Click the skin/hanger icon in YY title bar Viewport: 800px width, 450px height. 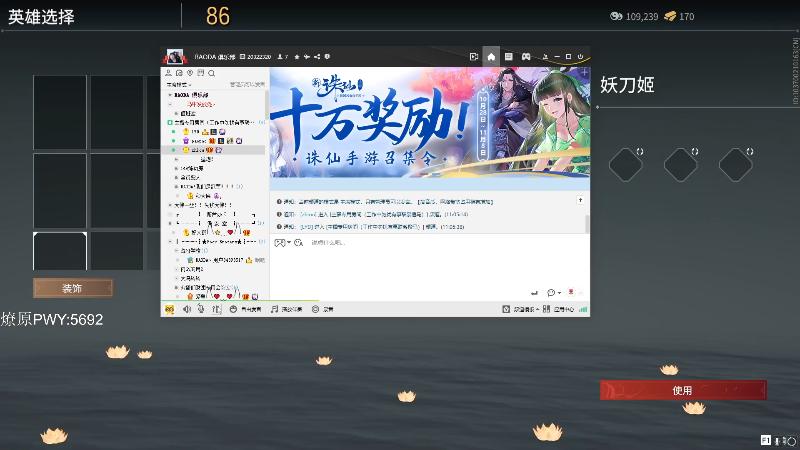pos(545,57)
